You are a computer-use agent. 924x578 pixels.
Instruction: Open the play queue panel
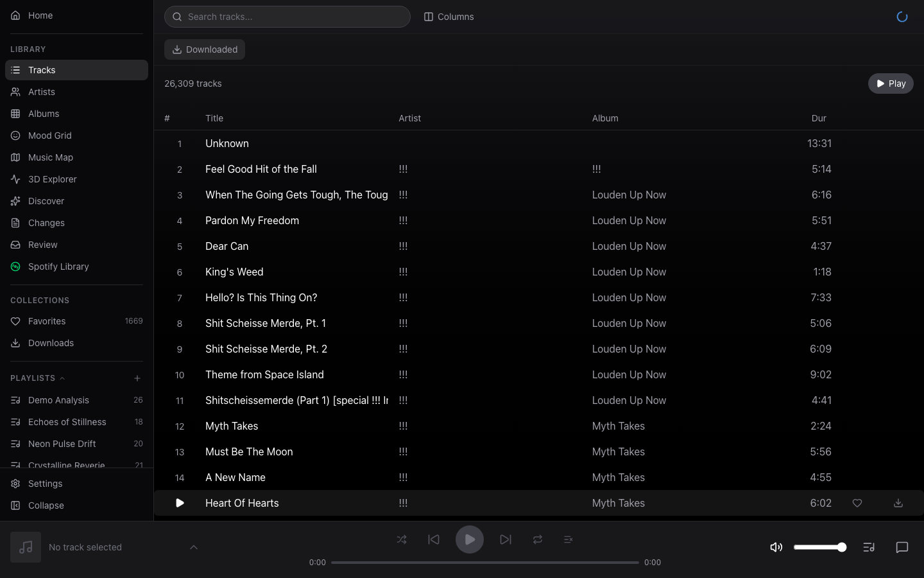[869, 547]
